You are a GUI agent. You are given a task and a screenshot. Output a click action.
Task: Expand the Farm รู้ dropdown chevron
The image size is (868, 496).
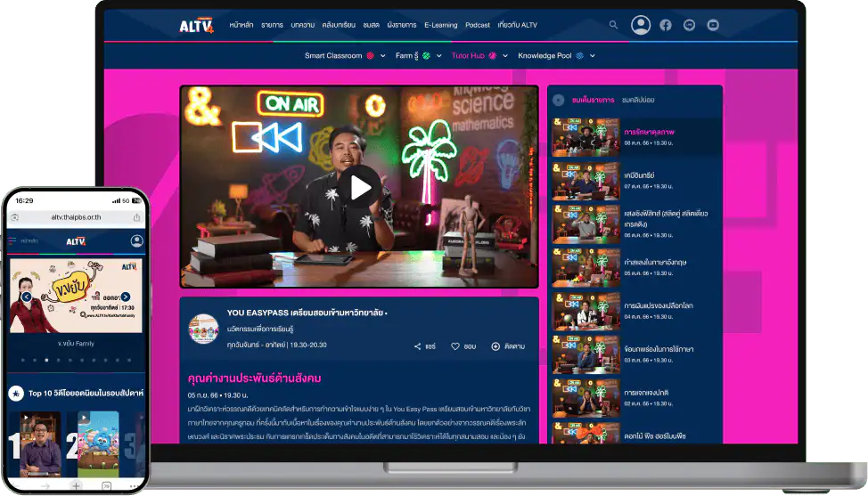coord(439,56)
